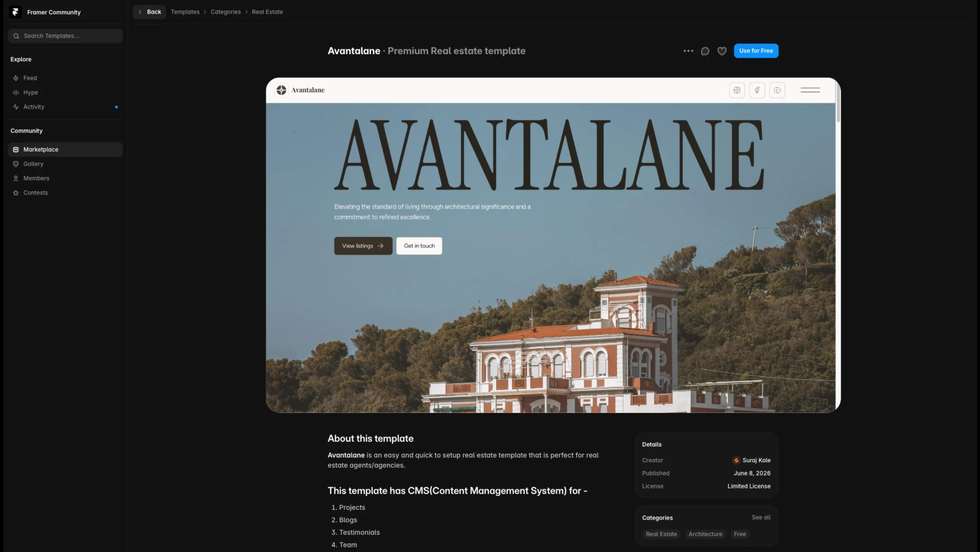The height and width of the screenshot is (552, 980).
Task: Click the Activity pulse icon
Action: pyautogui.click(x=16, y=107)
